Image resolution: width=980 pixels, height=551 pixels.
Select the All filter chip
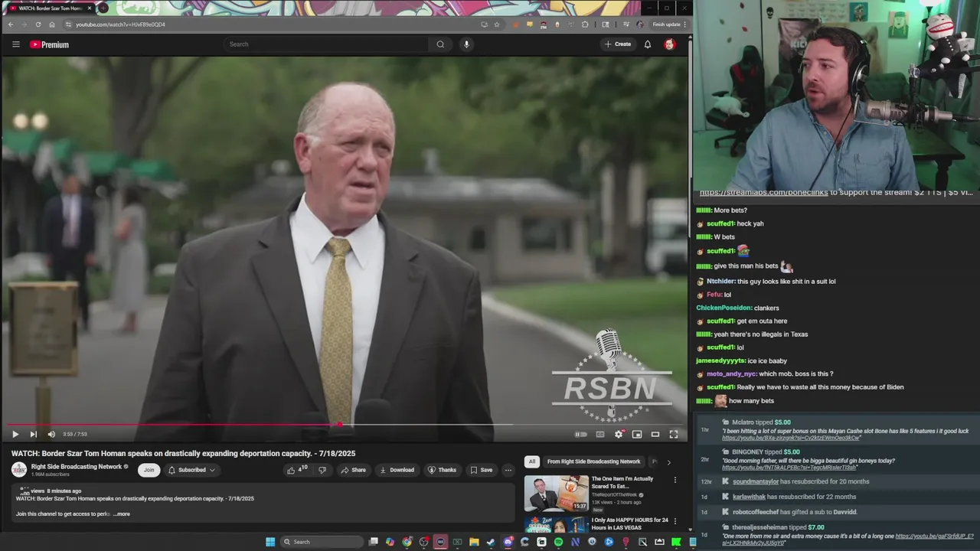[532, 461]
